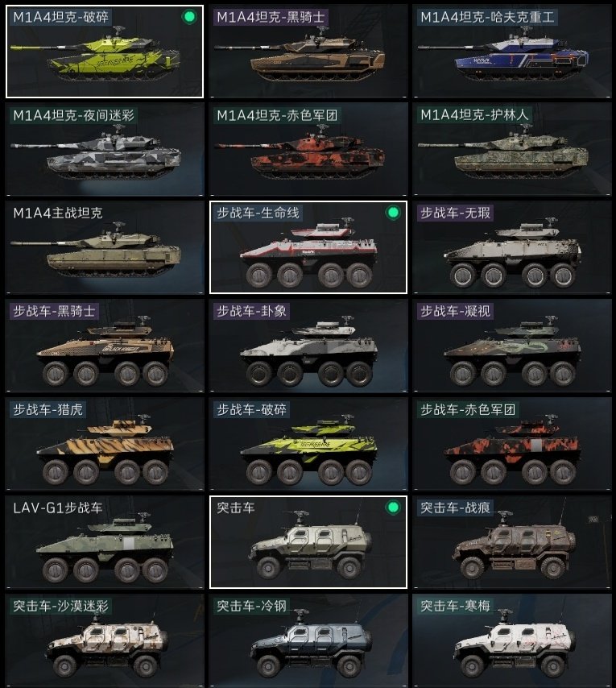Choose the default M1A4主战坦克 card

(x=105, y=247)
